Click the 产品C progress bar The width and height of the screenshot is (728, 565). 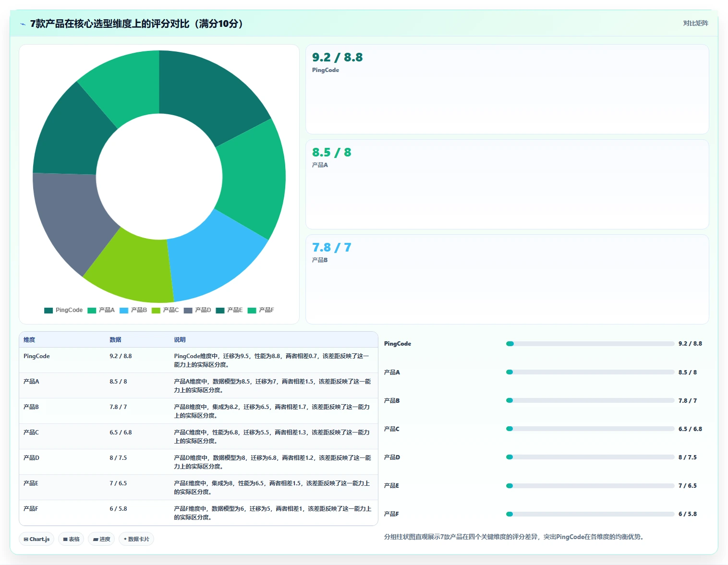point(590,429)
